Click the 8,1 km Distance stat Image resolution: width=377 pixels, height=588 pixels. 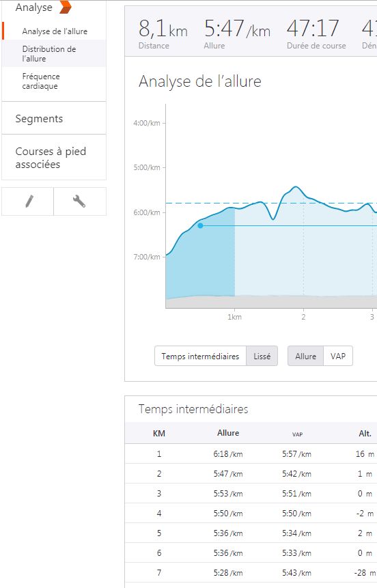click(163, 33)
